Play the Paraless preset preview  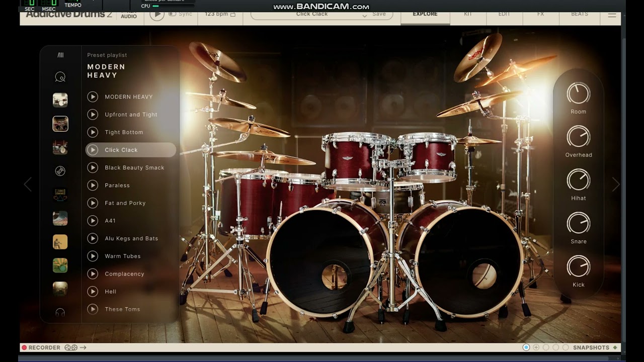click(93, 185)
